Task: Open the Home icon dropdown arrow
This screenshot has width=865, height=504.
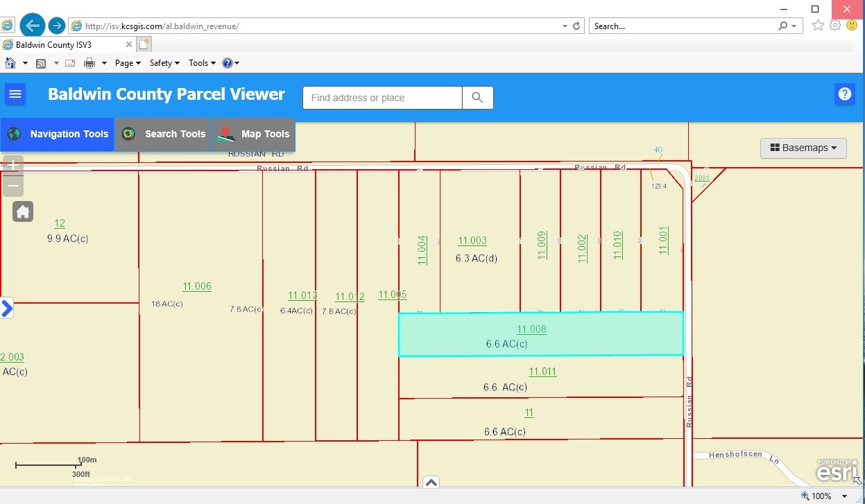Action: 25,63
